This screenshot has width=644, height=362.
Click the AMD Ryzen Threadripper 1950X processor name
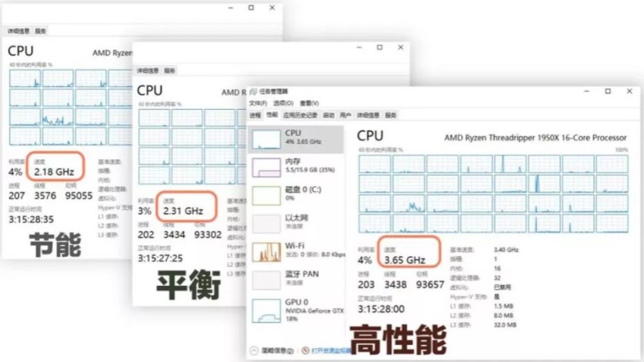point(536,138)
